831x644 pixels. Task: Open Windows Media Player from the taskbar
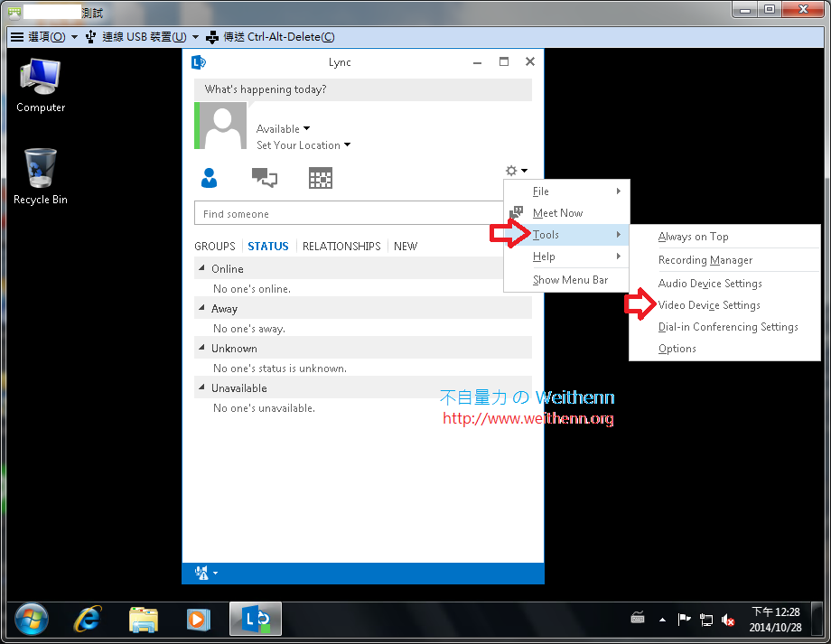[198, 620]
